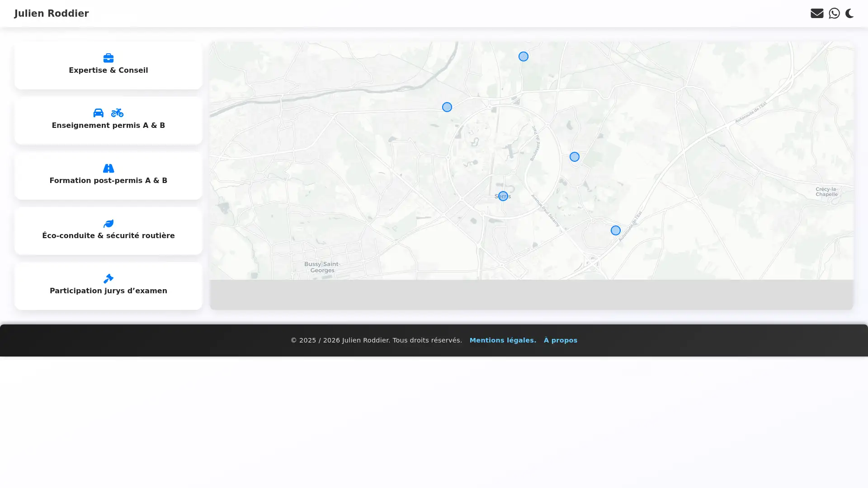Viewport: 868px width, 488px height.
Task: Click the binoculars icon on Formation post-permis
Action: pyautogui.click(x=108, y=168)
